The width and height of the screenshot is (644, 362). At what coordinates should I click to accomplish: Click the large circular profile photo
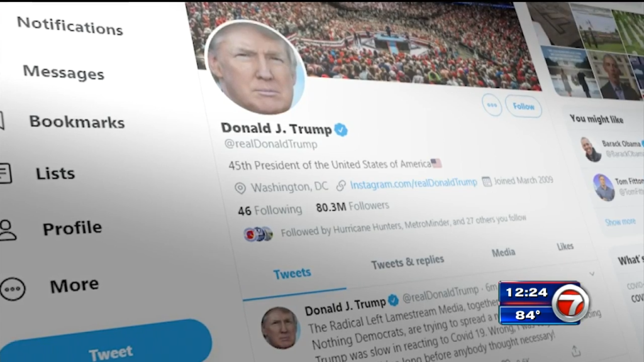(256, 68)
